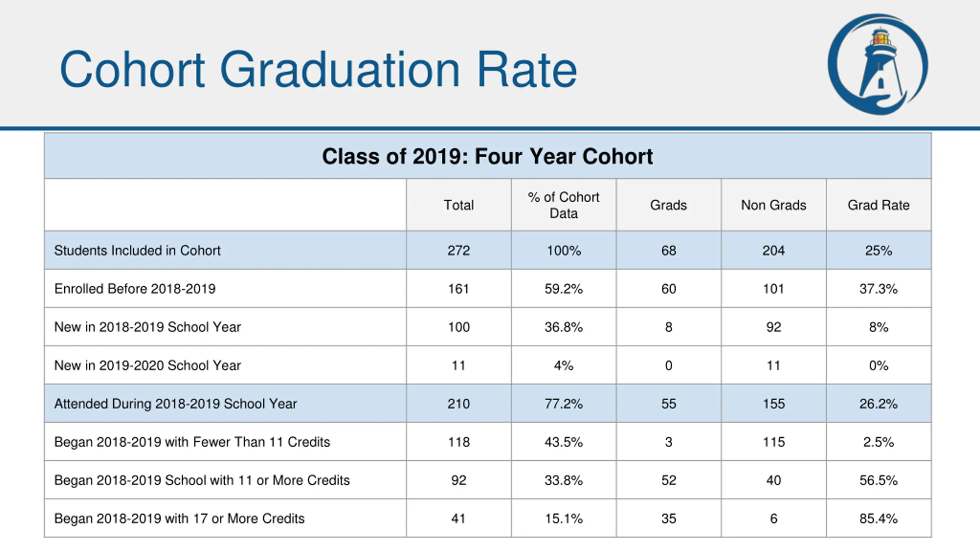Image resolution: width=980 pixels, height=551 pixels.
Task: Select the Class of 2019 table heading
Action: pyautogui.click(x=487, y=156)
